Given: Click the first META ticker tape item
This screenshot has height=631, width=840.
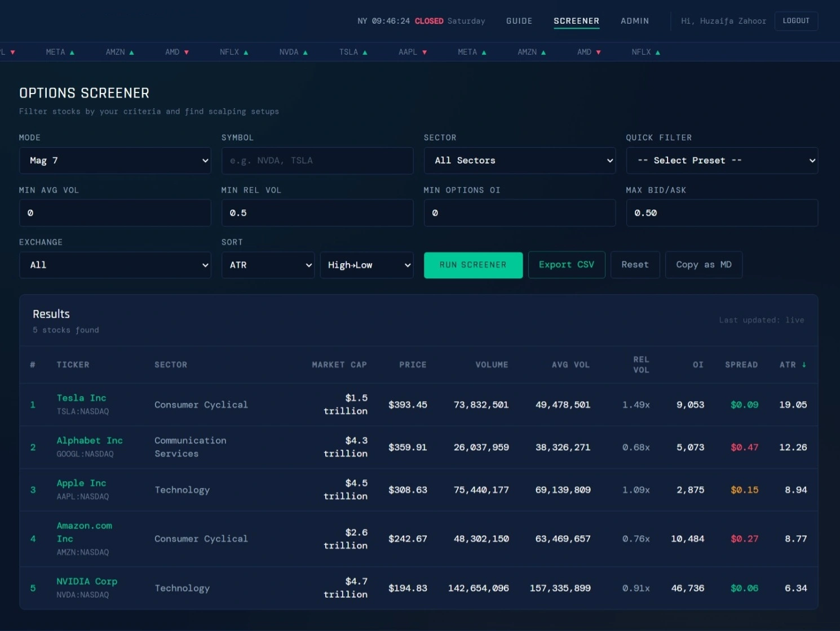Looking at the screenshot, I should 60,52.
